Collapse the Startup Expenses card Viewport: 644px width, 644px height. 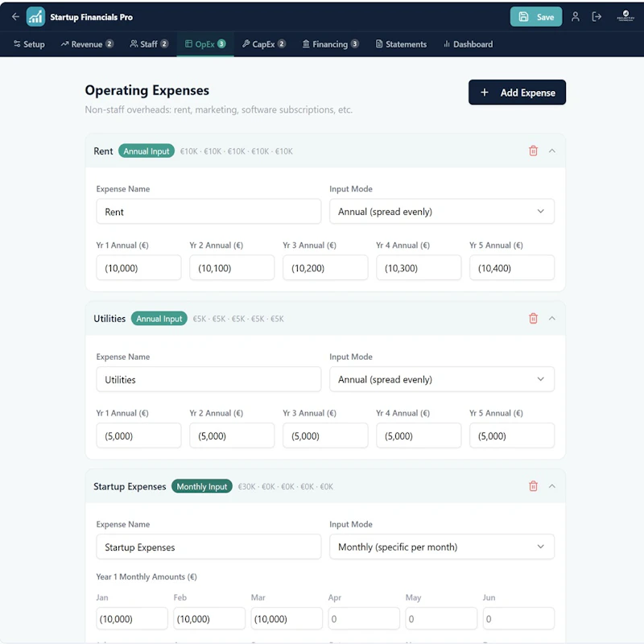click(552, 486)
